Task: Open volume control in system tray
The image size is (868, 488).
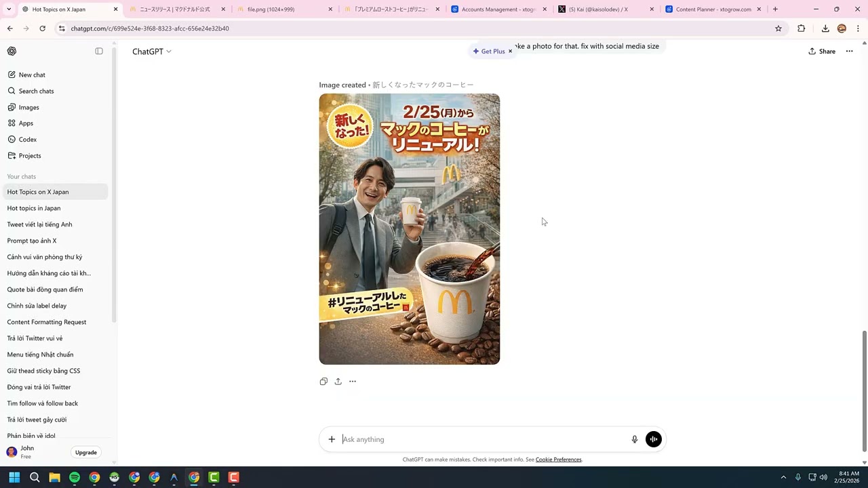Action: click(x=823, y=477)
